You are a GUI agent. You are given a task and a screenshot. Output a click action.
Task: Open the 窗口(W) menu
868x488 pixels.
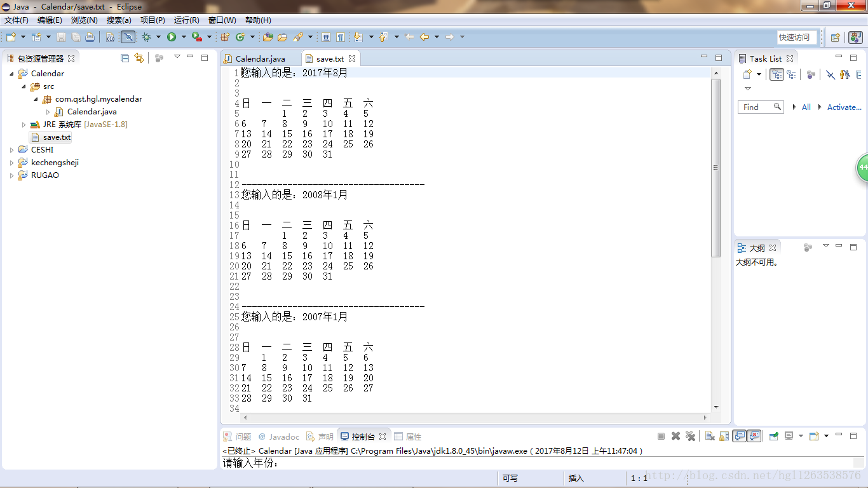click(222, 20)
